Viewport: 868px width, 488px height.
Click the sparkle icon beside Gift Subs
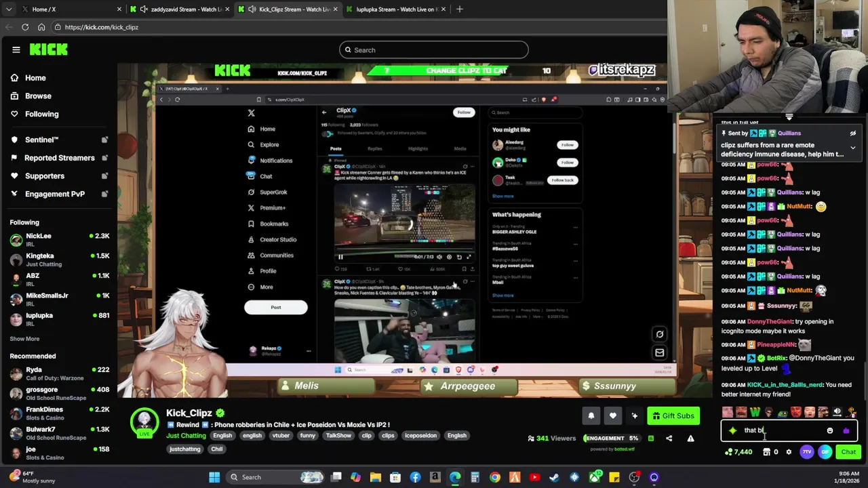[x=634, y=416]
